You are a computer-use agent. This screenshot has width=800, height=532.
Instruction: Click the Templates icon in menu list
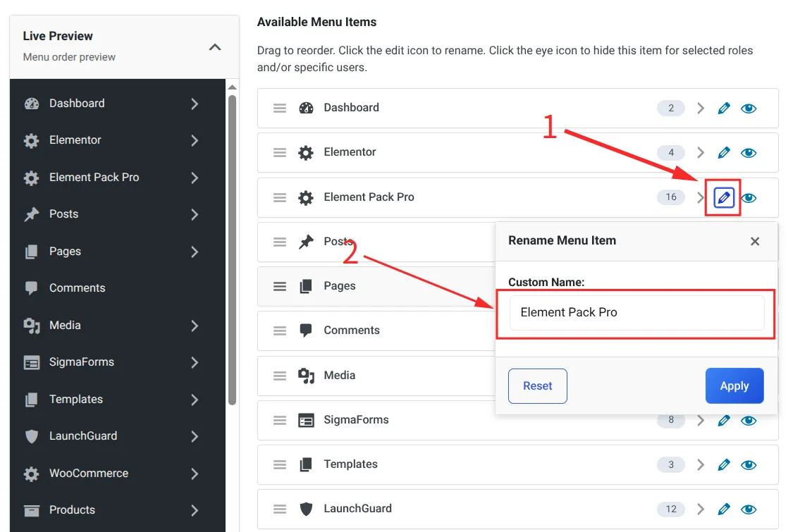pyautogui.click(x=306, y=464)
